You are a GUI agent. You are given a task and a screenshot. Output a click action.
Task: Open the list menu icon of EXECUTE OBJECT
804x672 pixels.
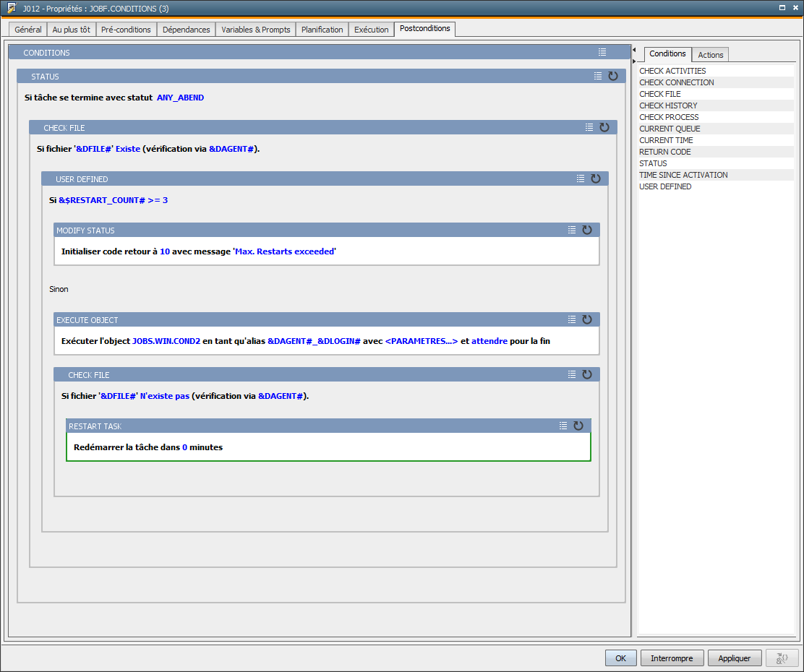(572, 320)
